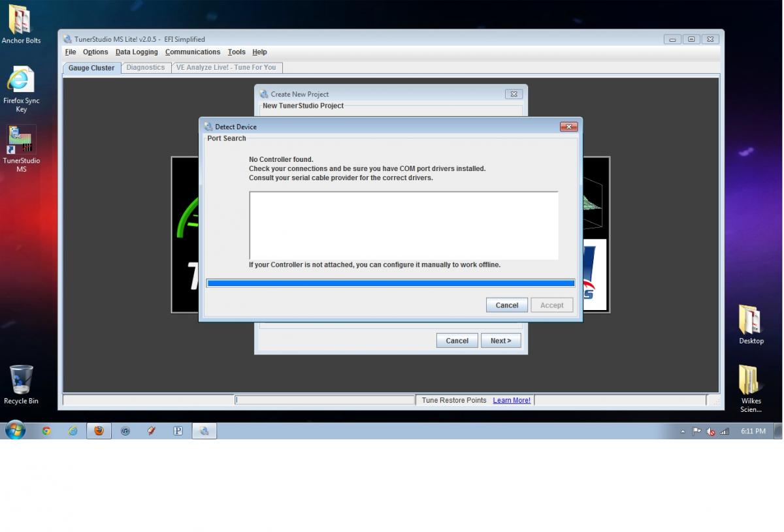Click Cancel in Detect Device dialog
This screenshot has width=784, height=532.
click(507, 305)
